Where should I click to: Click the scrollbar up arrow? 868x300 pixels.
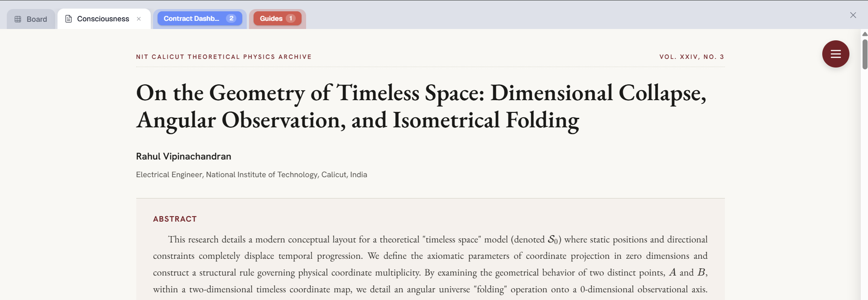[864, 34]
